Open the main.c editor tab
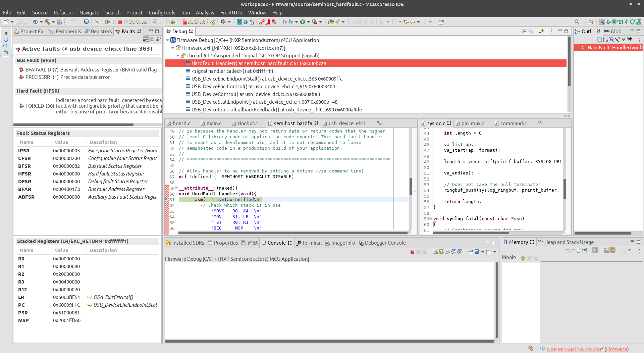This screenshot has height=353, width=644. click(211, 123)
